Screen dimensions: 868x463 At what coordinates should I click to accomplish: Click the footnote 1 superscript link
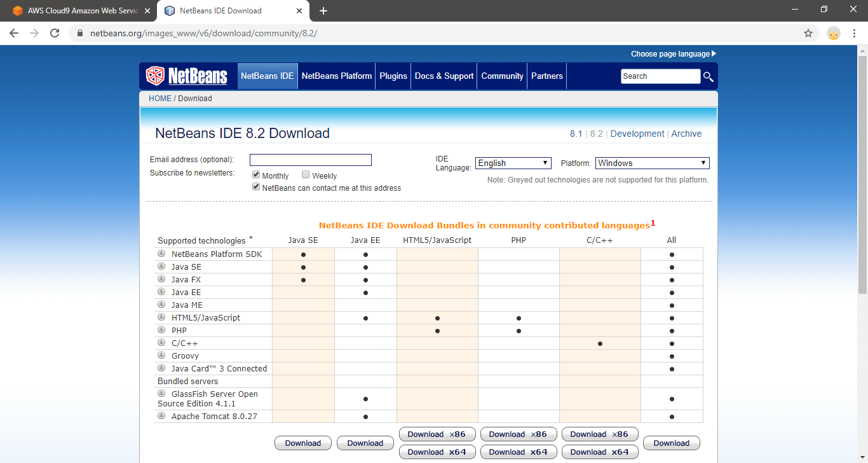pos(653,223)
